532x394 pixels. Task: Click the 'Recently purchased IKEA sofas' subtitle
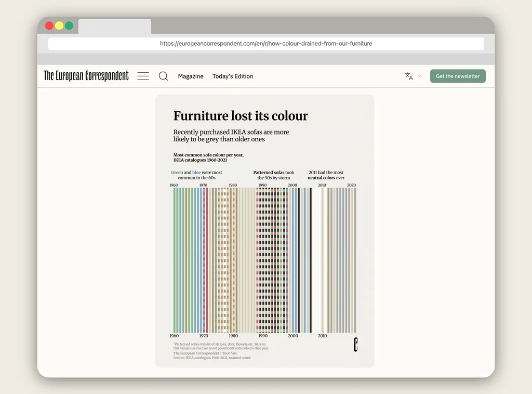(x=231, y=136)
